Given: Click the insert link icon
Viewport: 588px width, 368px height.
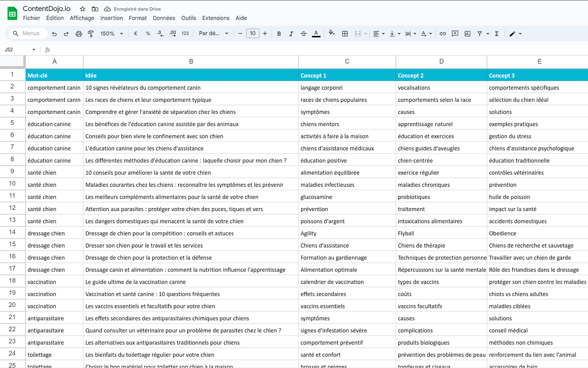Looking at the screenshot, I should (442, 34).
